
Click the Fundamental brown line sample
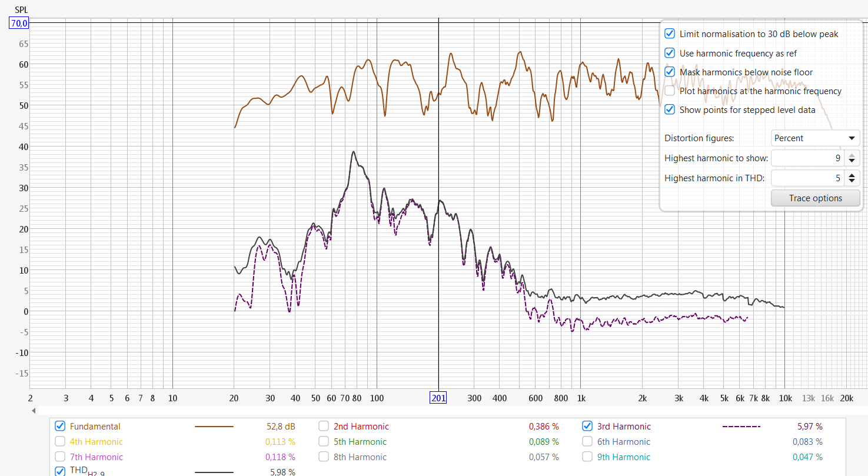(214, 427)
